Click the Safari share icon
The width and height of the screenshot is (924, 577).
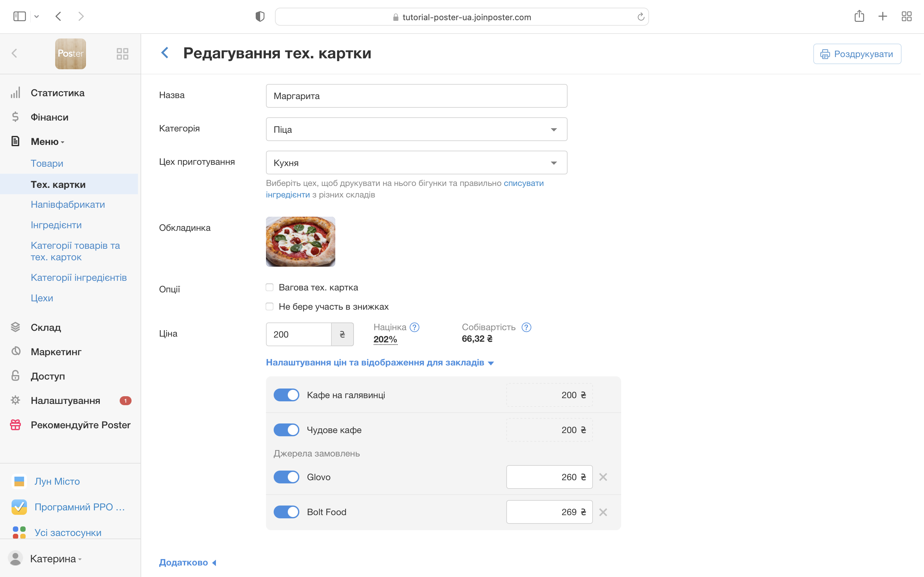coord(859,16)
